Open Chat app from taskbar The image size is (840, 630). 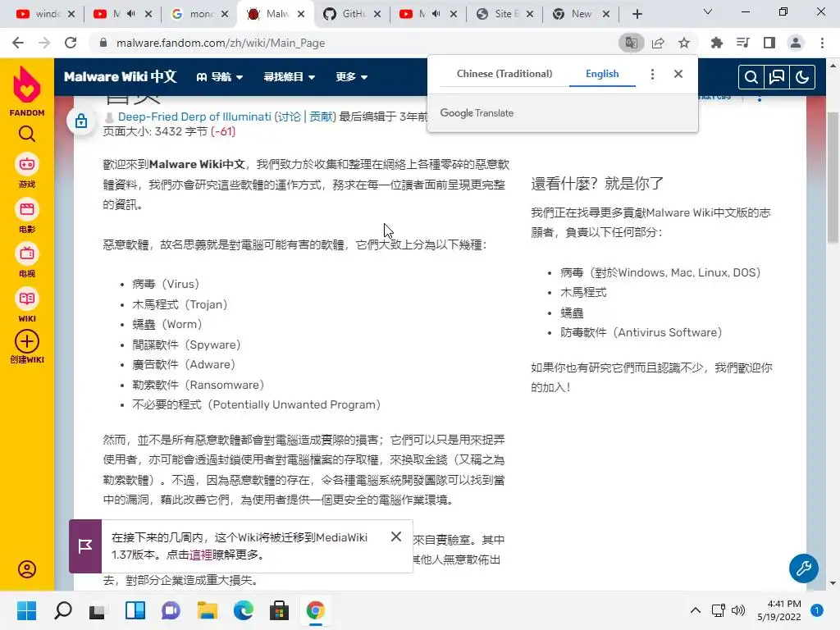click(x=171, y=610)
